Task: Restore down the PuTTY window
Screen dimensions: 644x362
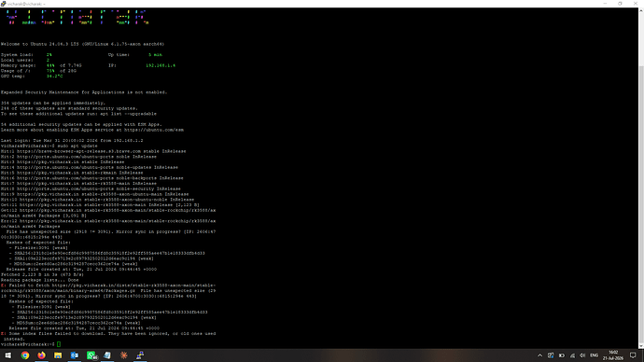Action: (620, 4)
